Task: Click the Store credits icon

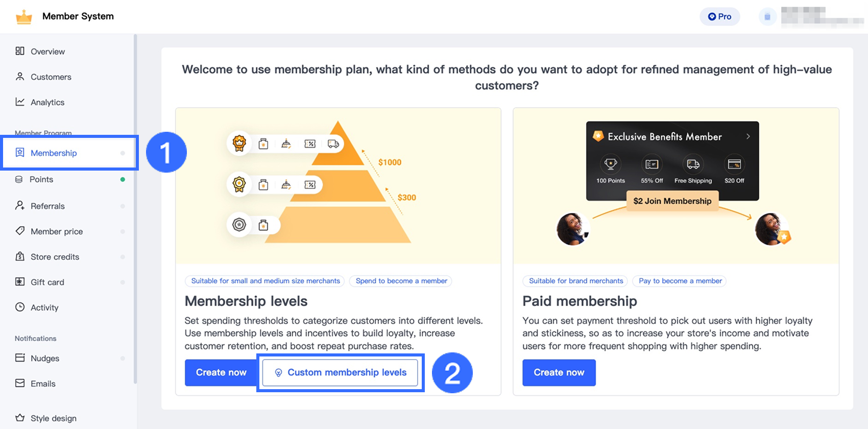Action: (x=20, y=256)
